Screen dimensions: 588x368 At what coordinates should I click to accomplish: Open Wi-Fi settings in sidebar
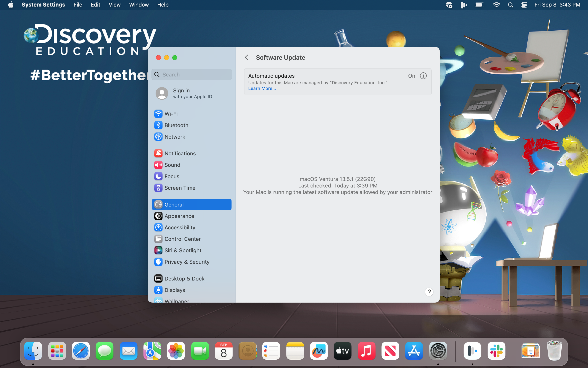(x=192, y=114)
